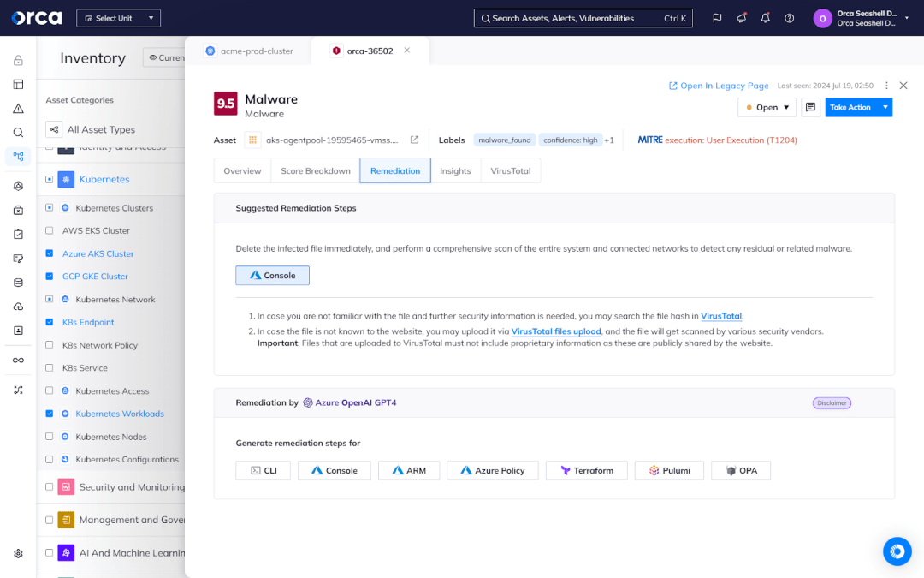Screen dimensions: 924x578
Task: Click Open In Legacy Page link
Action: pos(719,86)
